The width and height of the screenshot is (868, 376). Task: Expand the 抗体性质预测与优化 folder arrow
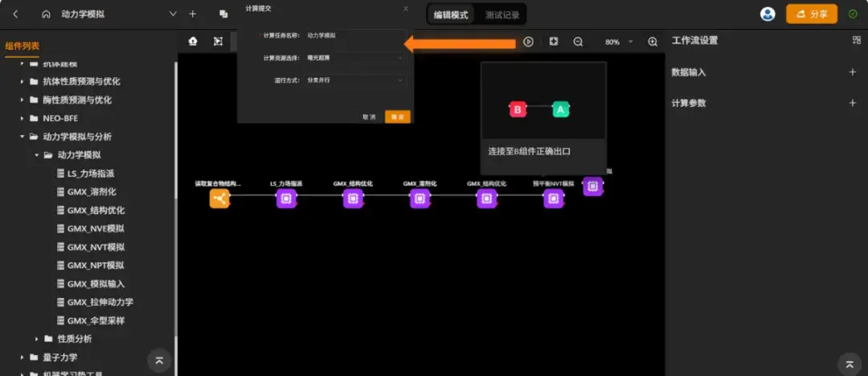[x=22, y=81]
